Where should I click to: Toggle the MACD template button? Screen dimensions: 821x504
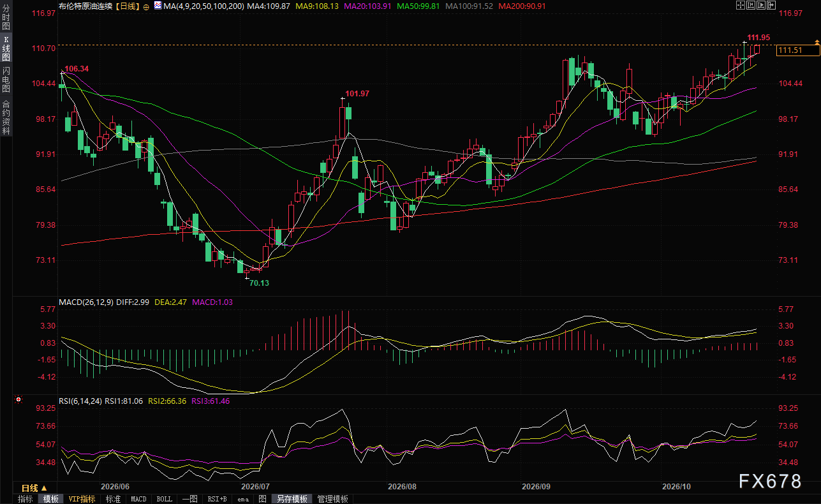[138, 499]
